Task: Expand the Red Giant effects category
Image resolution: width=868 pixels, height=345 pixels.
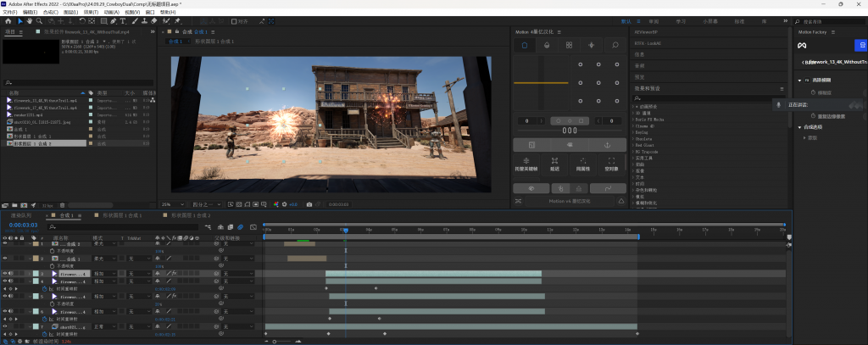Action: pyautogui.click(x=645, y=144)
